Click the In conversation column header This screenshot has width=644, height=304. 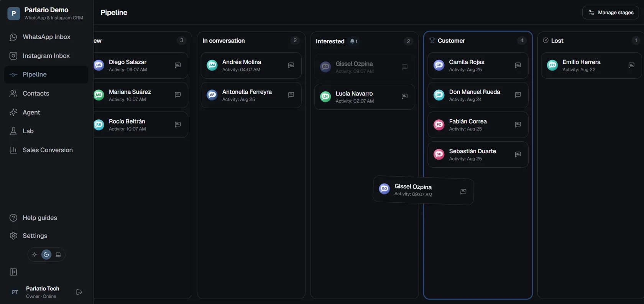(x=223, y=41)
